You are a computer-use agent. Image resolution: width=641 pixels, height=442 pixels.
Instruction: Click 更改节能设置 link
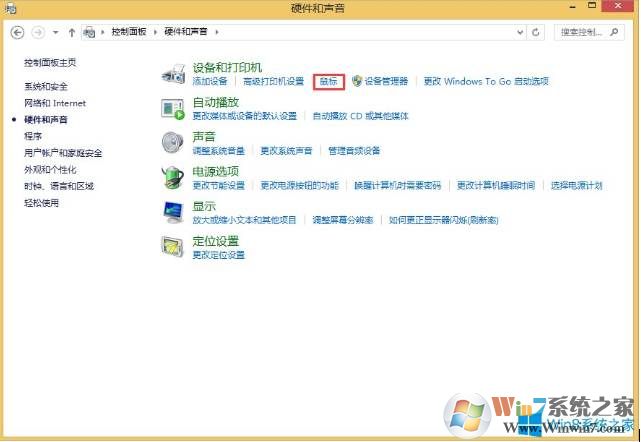[x=218, y=185]
